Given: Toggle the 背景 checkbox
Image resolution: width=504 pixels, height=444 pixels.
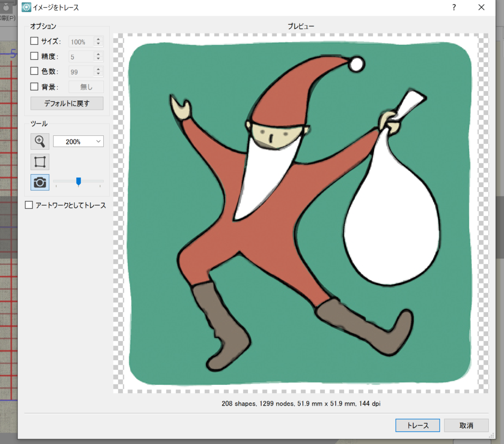Looking at the screenshot, I should point(34,87).
